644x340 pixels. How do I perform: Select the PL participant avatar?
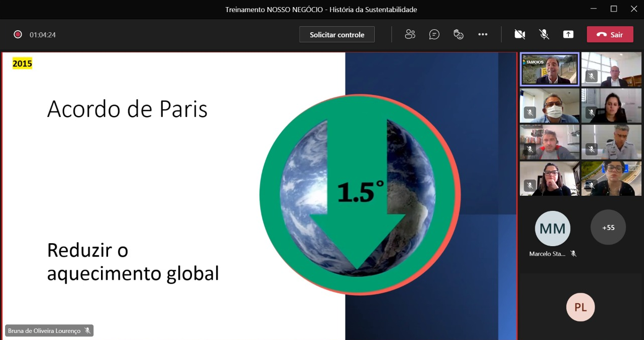(580, 307)
